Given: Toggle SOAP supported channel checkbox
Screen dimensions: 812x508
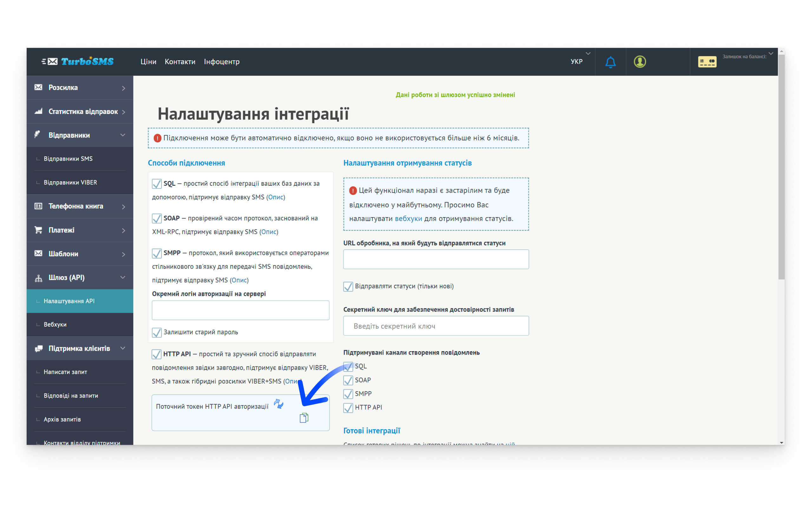Looking at the screenshot, I should point(348,380).
